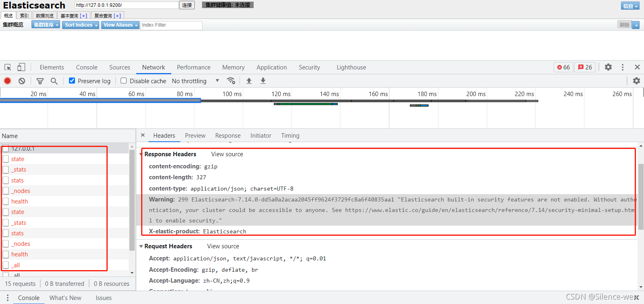Select the first stats request row
Viewport: 644px width, 304px height.
[x=65, y=180]
